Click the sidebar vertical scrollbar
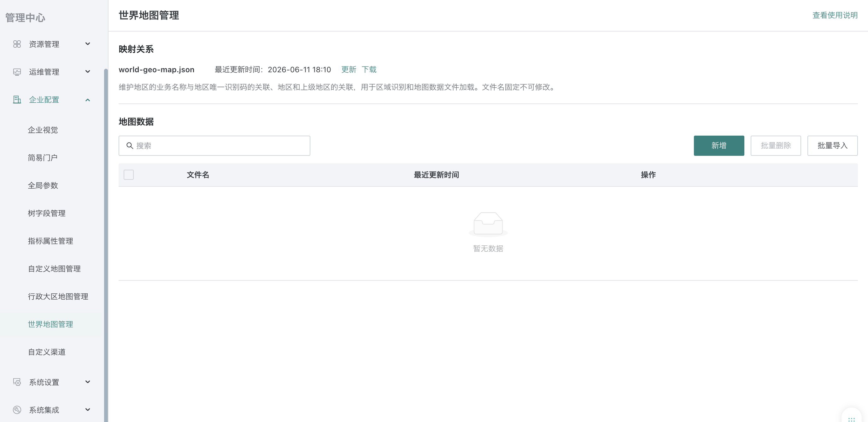868x422 pixels. click(106, 245)
